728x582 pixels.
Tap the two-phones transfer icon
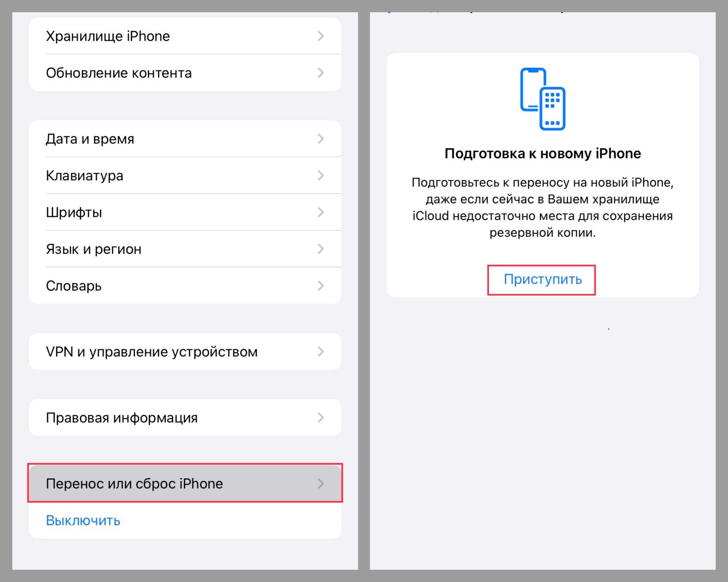(543, 99)
